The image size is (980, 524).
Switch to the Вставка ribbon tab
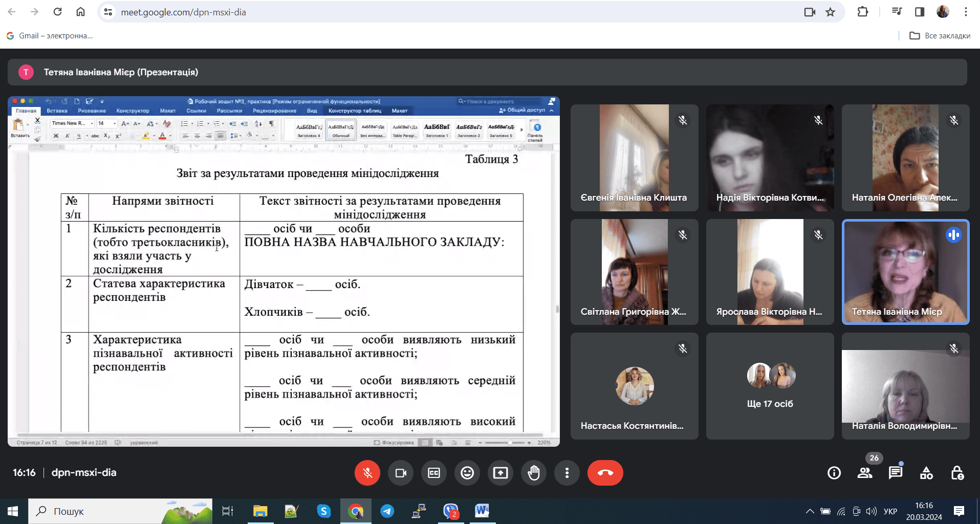pyautogui.click(x=58, y=111)
